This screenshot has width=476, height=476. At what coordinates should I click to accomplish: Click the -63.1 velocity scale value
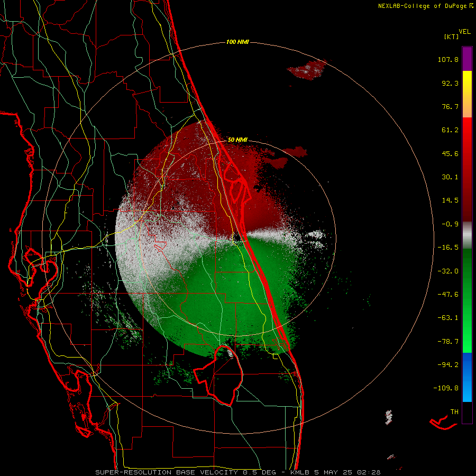point(448,318)
